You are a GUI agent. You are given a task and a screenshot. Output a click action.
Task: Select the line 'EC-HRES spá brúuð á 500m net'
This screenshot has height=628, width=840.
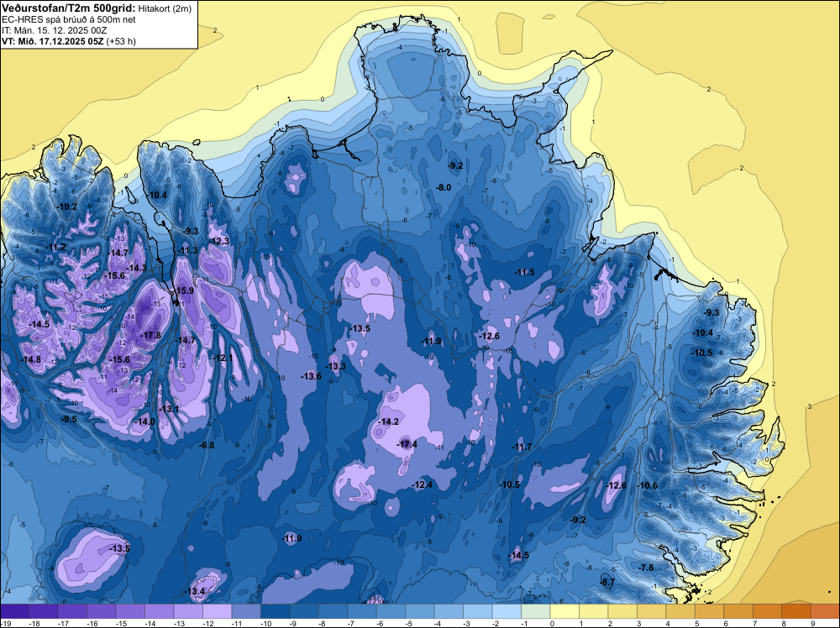click(x=69, y=19)
